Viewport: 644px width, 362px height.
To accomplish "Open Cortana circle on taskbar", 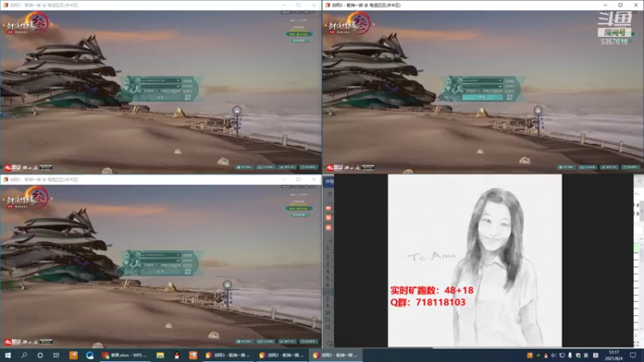I will (39, 355).
